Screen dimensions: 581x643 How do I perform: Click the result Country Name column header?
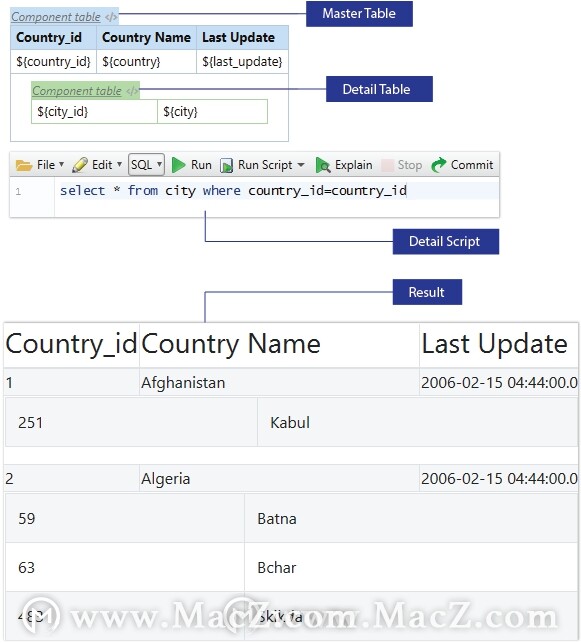click(279, 344)
